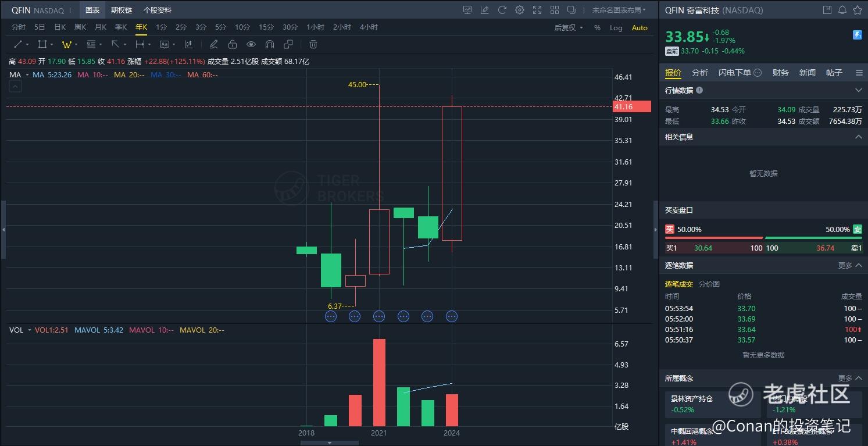Open the 分析 tab in quote panel
868x446 pixels.
point(700,73)
